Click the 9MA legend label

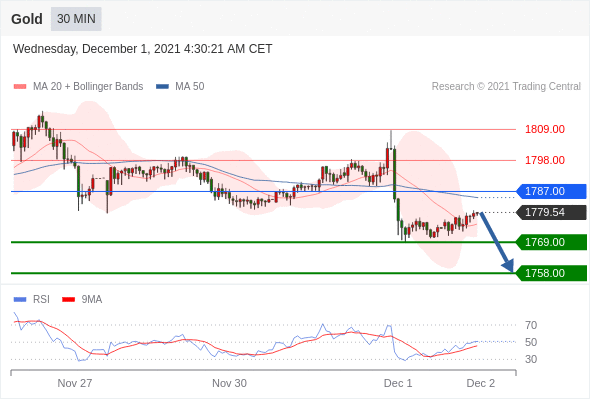(92, 300)
